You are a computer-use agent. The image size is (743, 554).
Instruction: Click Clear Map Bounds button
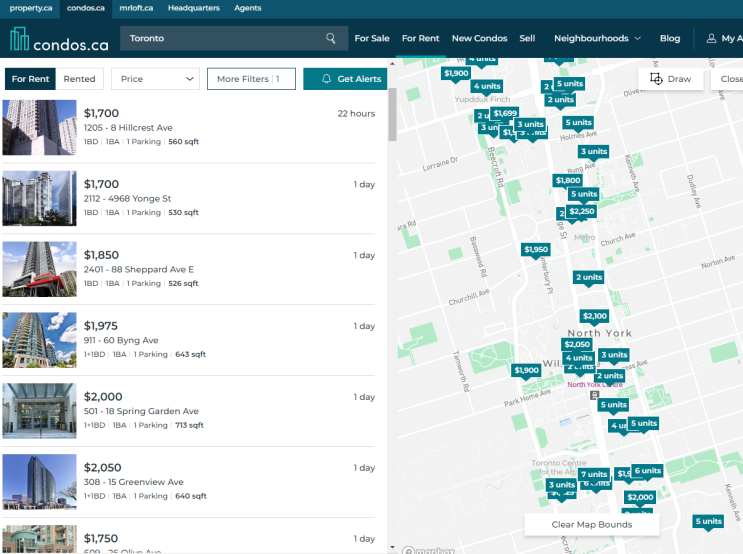click(591, 525)
